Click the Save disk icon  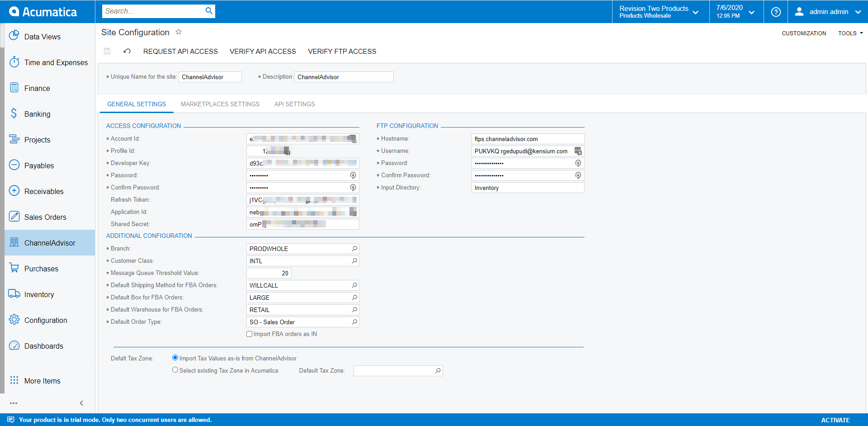click(x=107, y=51)
